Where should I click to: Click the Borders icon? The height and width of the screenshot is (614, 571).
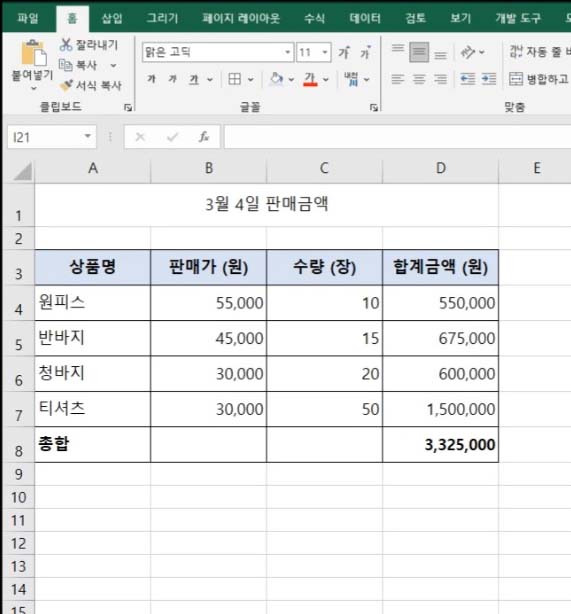[235, 79]
